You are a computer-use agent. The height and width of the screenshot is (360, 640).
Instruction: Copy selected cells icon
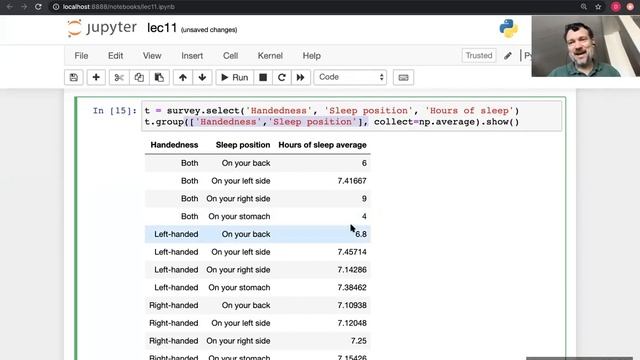[x=139, y=77]
